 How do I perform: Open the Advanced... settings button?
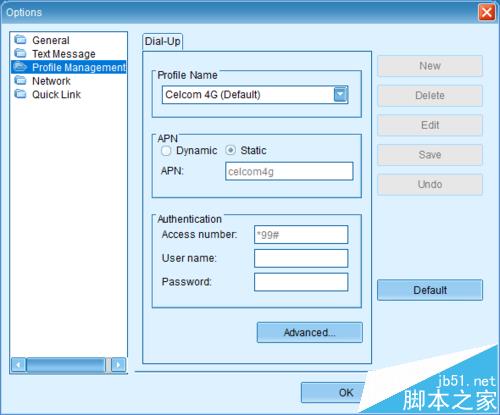click(x=309, y=332)
